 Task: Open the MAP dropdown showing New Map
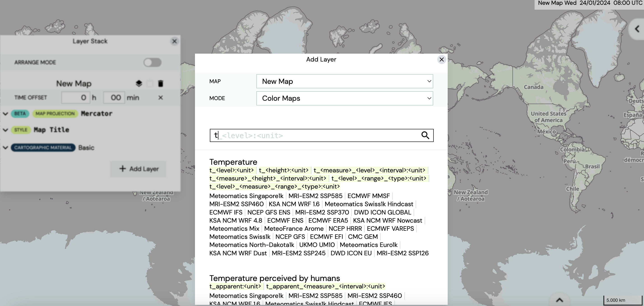click(x=345, y=81)
